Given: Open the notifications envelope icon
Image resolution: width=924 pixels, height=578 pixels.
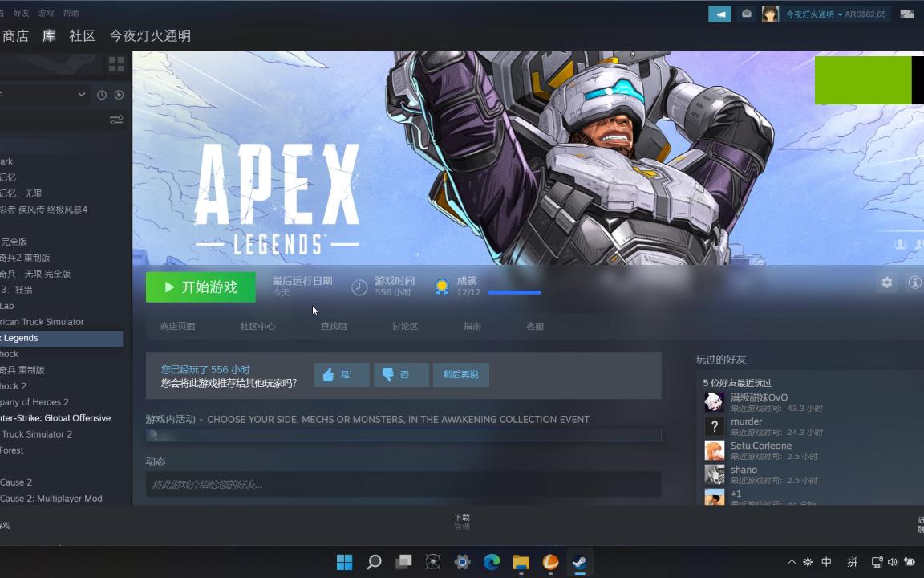Looking at the screenshot, I should pyautogui.click(x=747, y=13).
